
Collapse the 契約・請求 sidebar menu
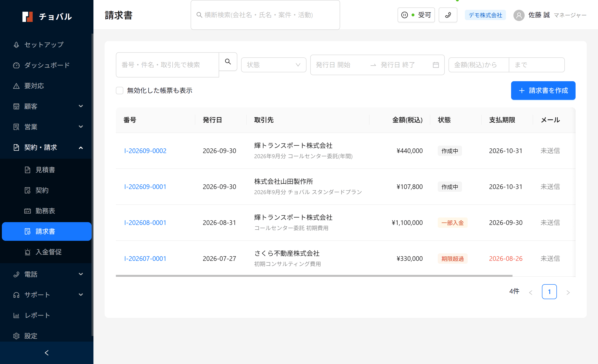46,147
